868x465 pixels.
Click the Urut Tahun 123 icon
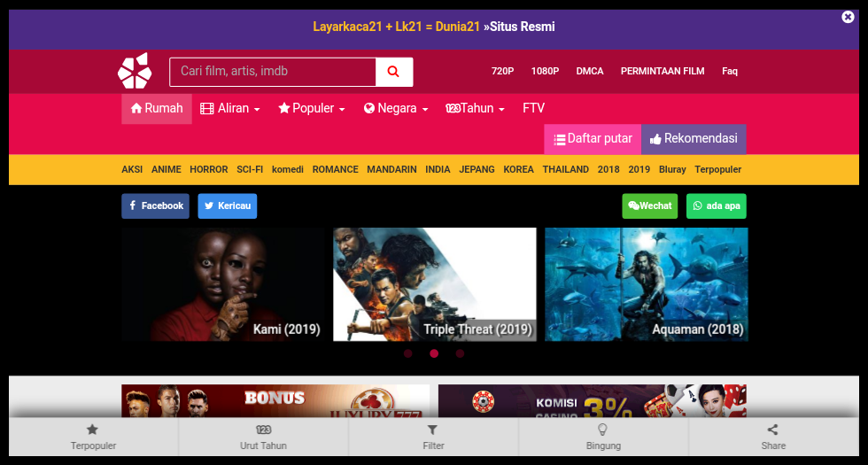click(264, 430)
